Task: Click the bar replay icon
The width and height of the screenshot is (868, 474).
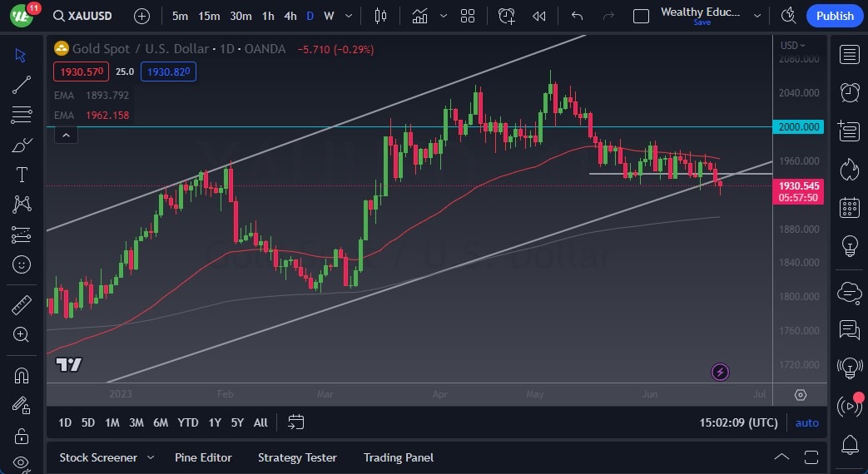Action: pyautogui.click(x=539, y=16)
